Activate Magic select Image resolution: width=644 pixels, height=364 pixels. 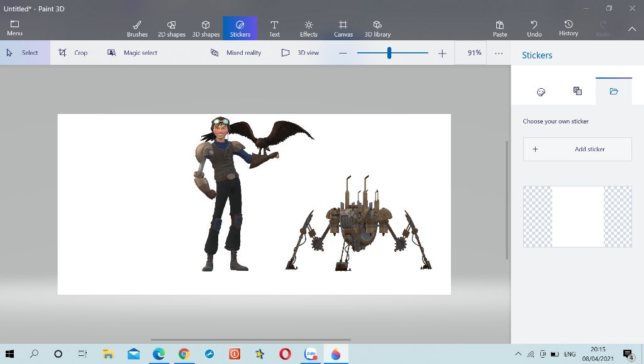point(132,53)
